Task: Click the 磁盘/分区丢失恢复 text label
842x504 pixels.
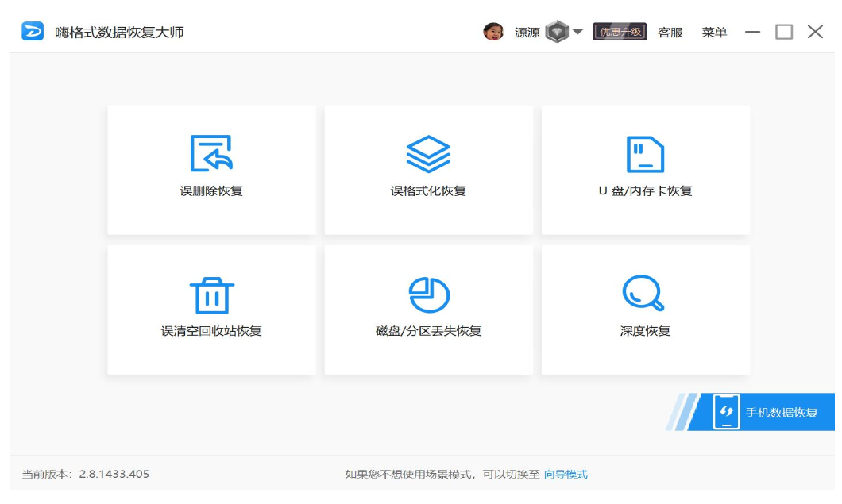Action: click(x=428, y=331)
